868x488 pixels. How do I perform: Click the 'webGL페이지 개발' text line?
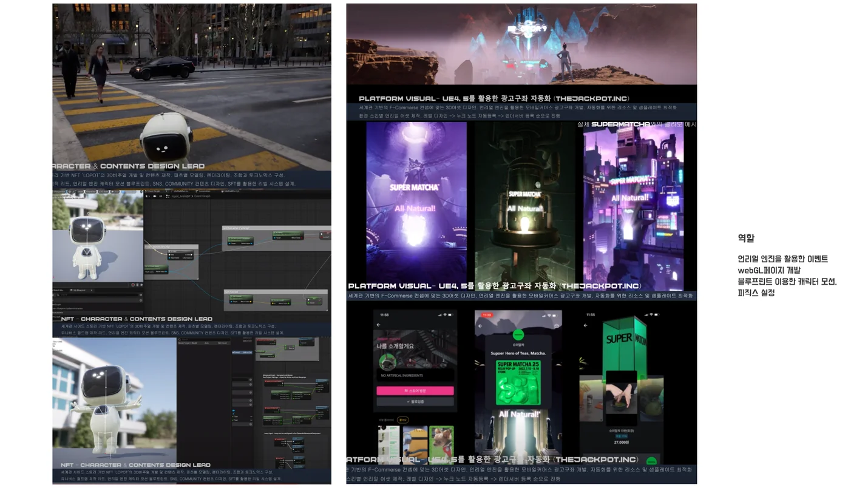[x=769, y=270]
